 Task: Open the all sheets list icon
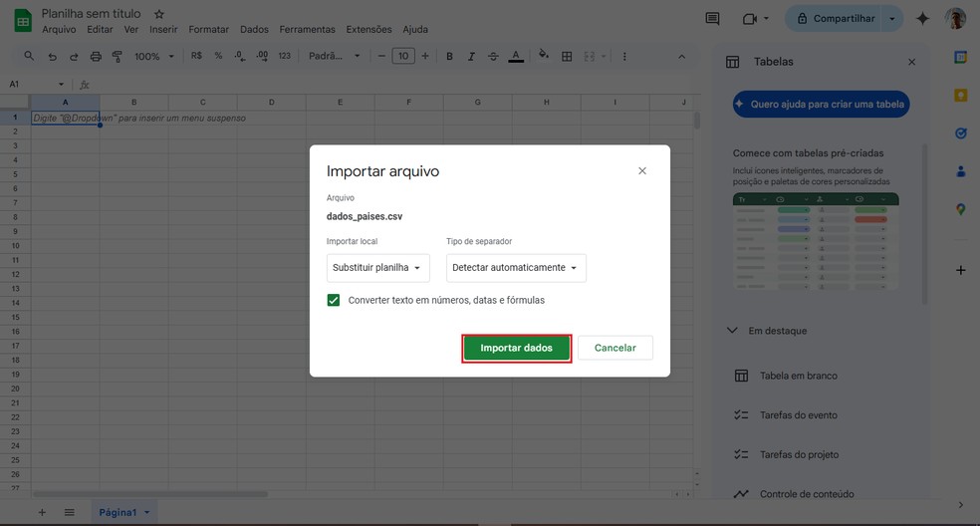coord(70,513)
